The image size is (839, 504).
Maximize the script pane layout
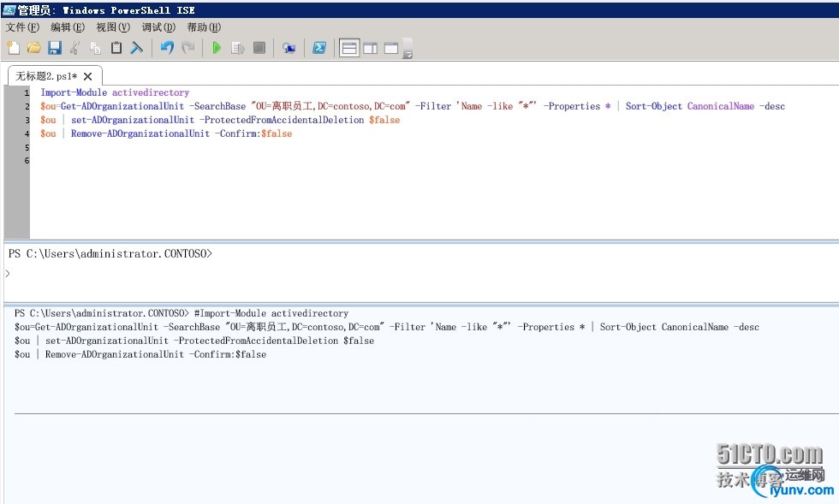pos(391,48)
